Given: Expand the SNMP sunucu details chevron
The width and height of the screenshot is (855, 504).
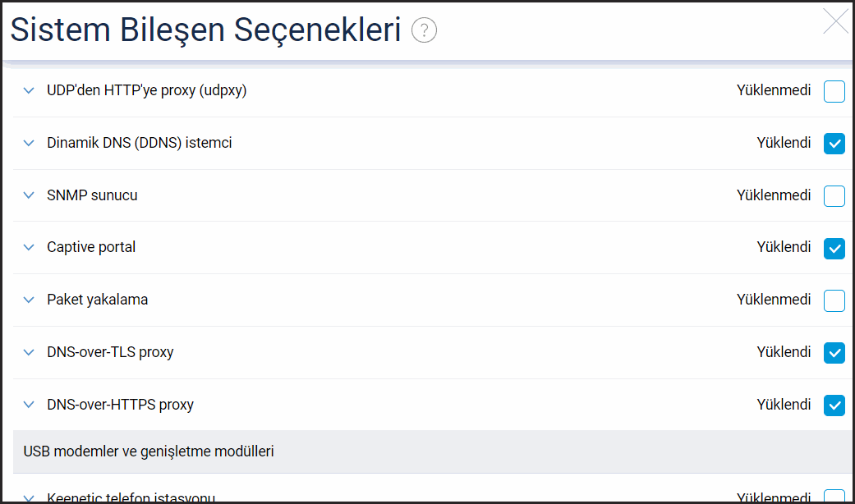Looking at the screenshot, I should click(x=30, y=195).
